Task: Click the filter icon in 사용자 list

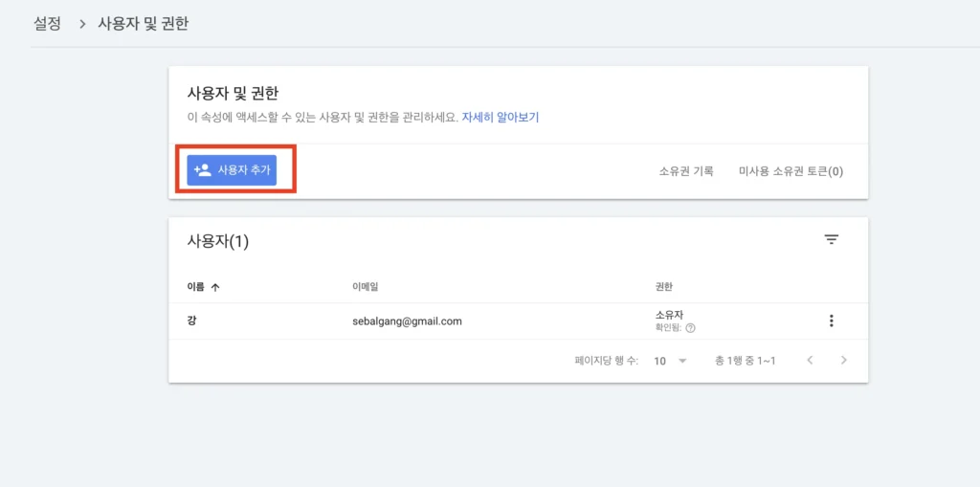Action: tap(831, 239)
